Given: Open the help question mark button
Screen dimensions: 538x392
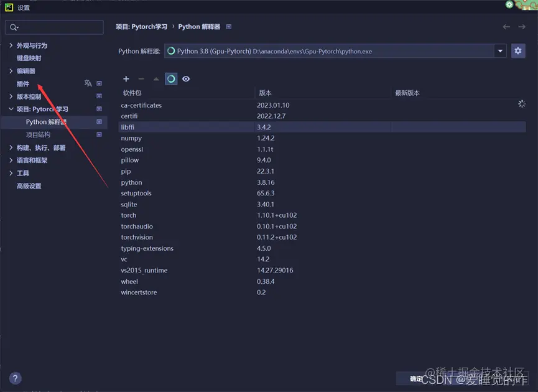Looking at the screenshot, I should pos(15,378).
